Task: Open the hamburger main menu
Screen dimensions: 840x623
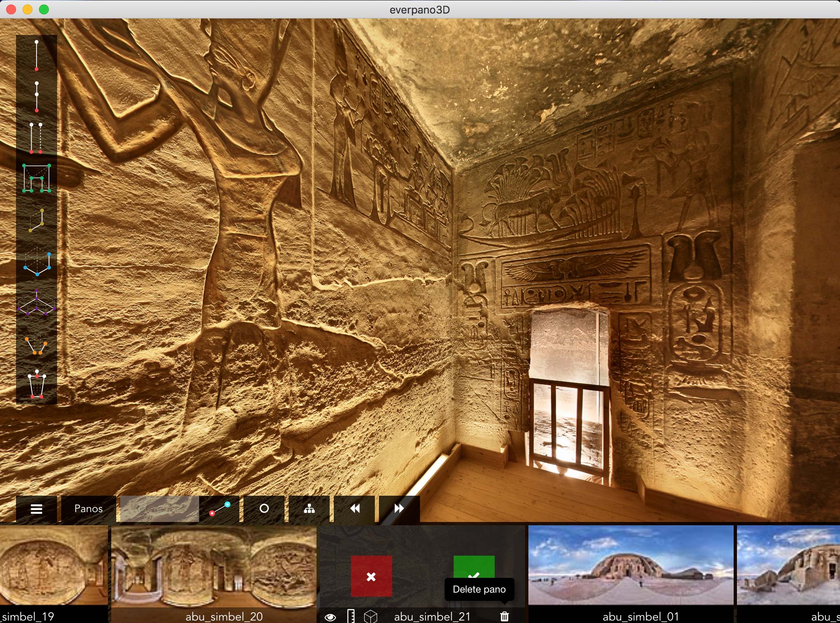Action: click(37, 509)
